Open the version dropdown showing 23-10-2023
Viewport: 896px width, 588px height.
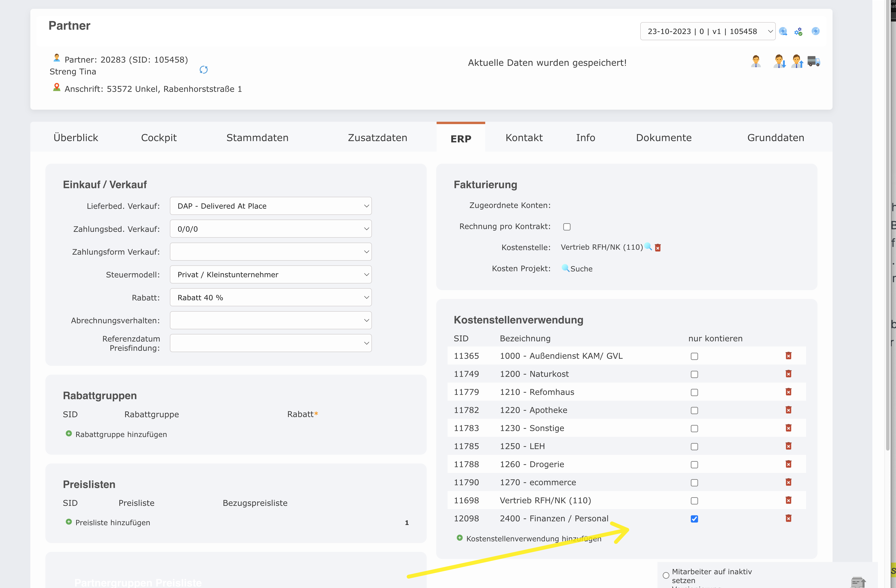point(707,31)
